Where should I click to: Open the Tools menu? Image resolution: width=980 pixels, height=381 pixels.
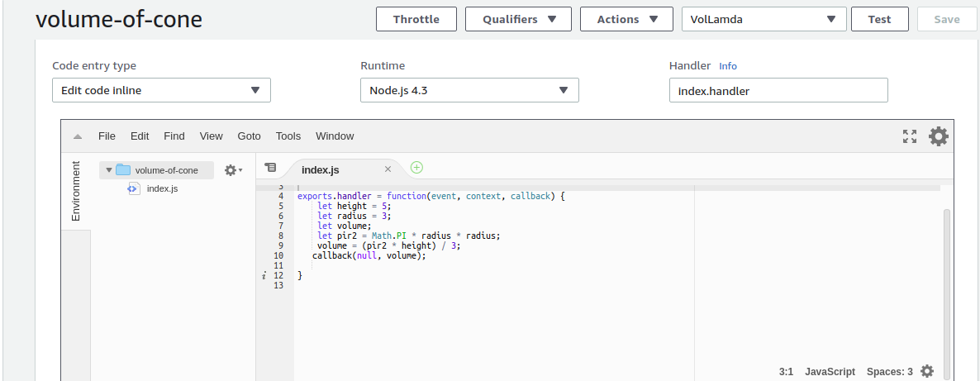pos(288,136)
